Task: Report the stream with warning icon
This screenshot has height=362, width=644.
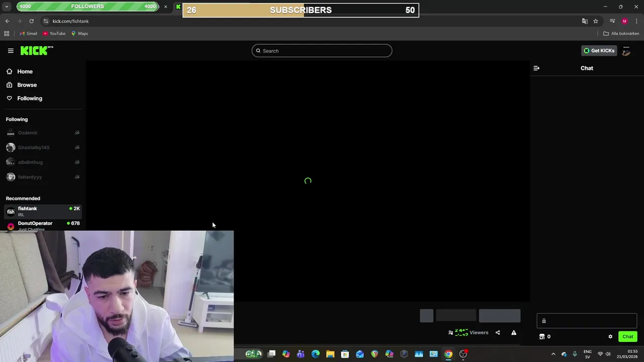Action: (x=514, y=332)
